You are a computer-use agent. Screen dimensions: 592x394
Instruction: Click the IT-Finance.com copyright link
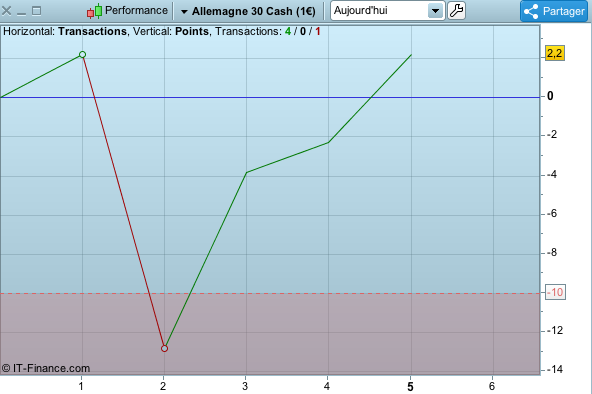coord(46,368)
